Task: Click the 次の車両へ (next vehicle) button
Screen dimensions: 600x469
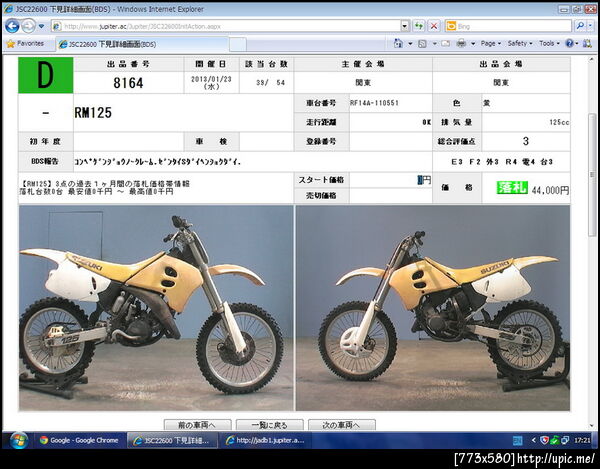Action: [342, 425]
